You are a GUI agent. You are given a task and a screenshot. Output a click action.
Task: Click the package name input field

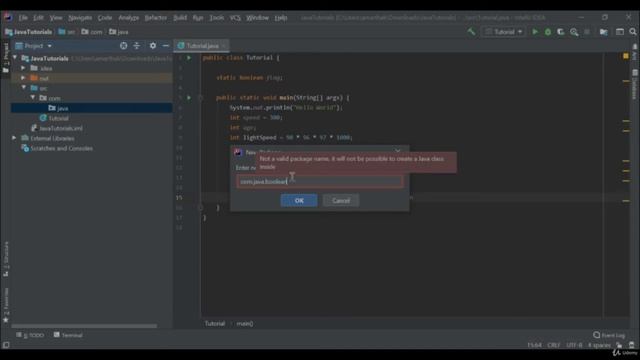point(320,181)
